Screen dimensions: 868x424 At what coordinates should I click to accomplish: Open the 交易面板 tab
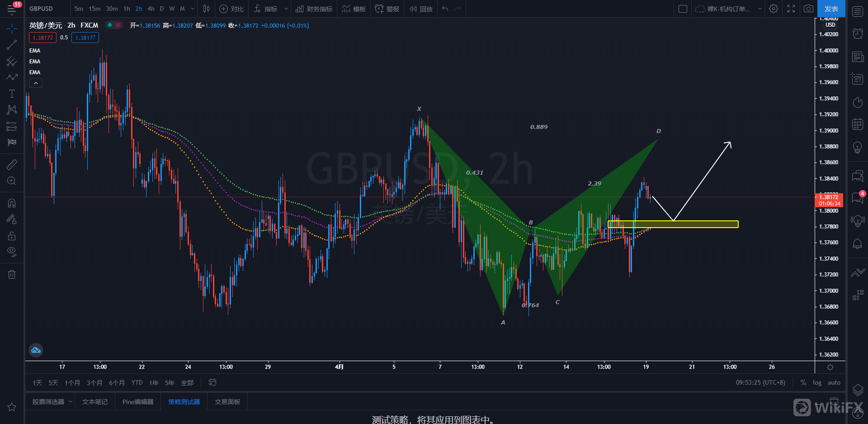point(227,402)
